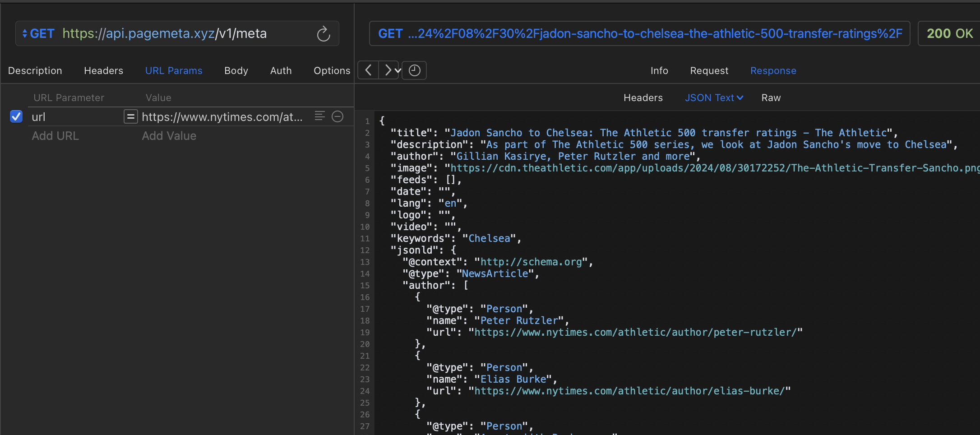Open the GET method selector
980x435 pixels.
click(38, 34)
